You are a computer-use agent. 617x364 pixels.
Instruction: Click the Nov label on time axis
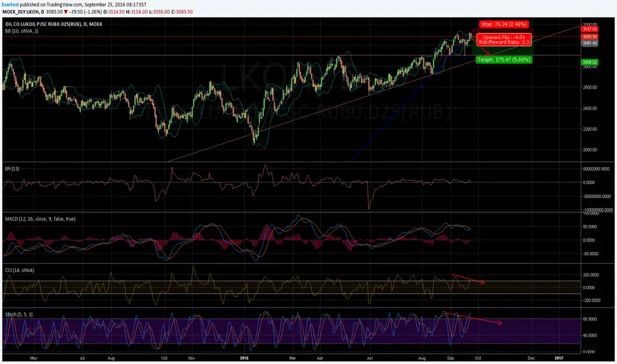[191, 359]
